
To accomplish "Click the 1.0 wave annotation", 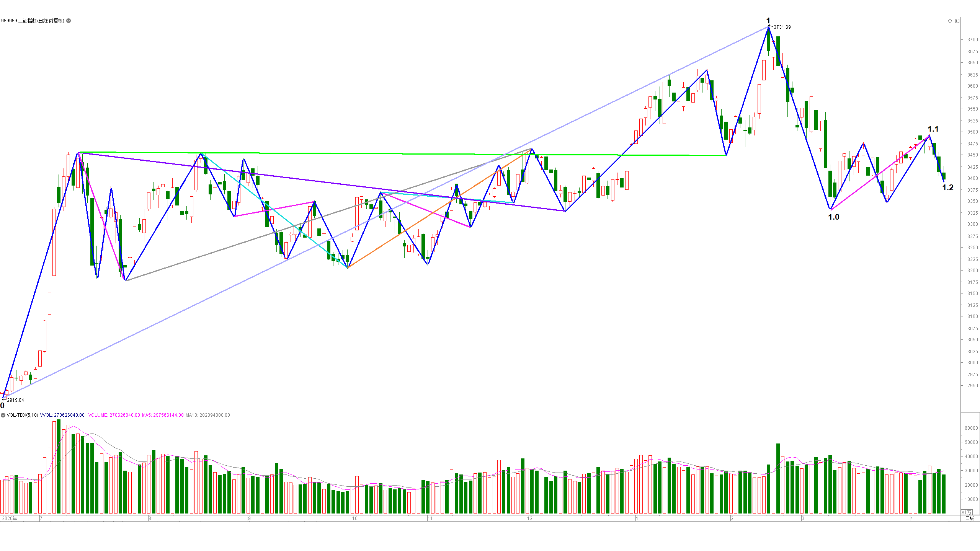I will click(834, 217).
